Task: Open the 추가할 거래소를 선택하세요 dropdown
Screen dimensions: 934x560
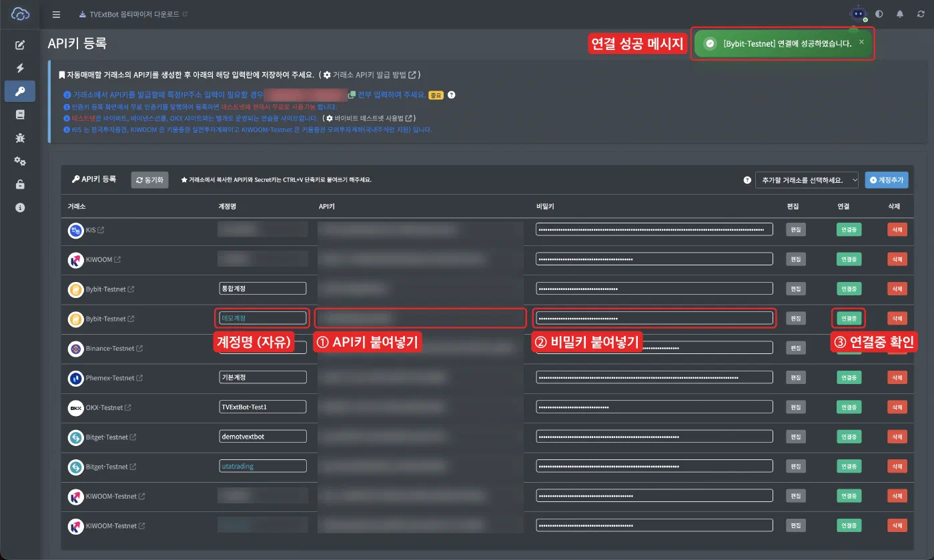Action: tap(807, 180)
